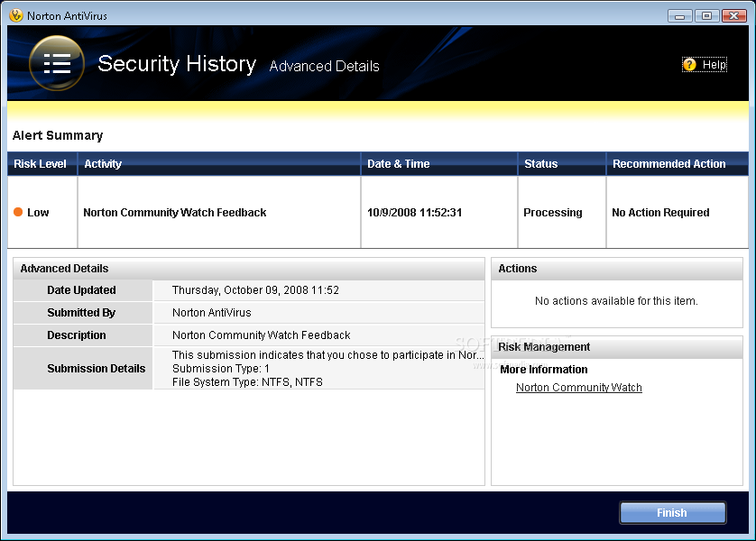Viewport: 756px width, 541px height.
Task: Click the Finish button
Action: point(673,512)
